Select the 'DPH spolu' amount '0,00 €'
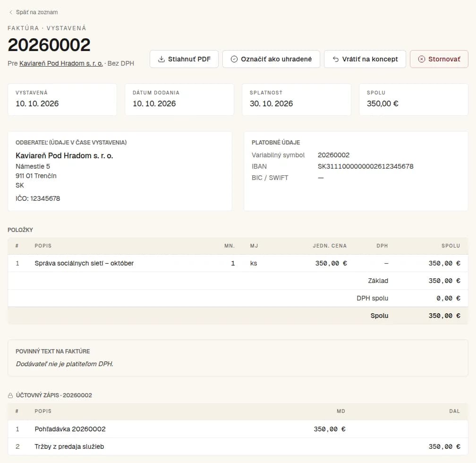Screen dimensions: 476x463 (449, 298)
